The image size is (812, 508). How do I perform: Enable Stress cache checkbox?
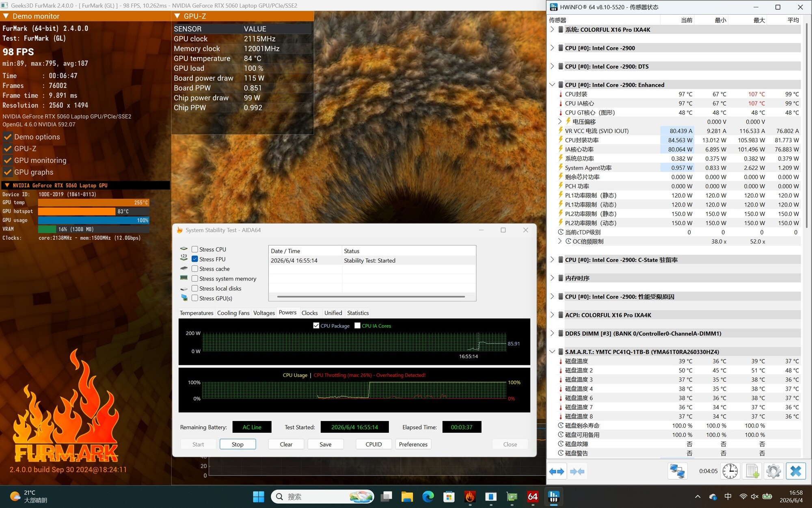pos(195,269)
